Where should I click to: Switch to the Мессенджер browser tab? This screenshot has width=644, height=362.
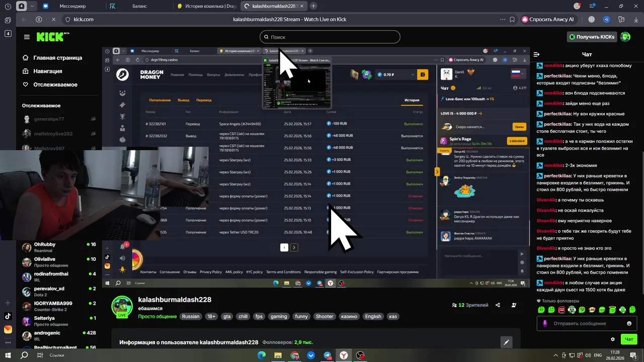point(73,6)
